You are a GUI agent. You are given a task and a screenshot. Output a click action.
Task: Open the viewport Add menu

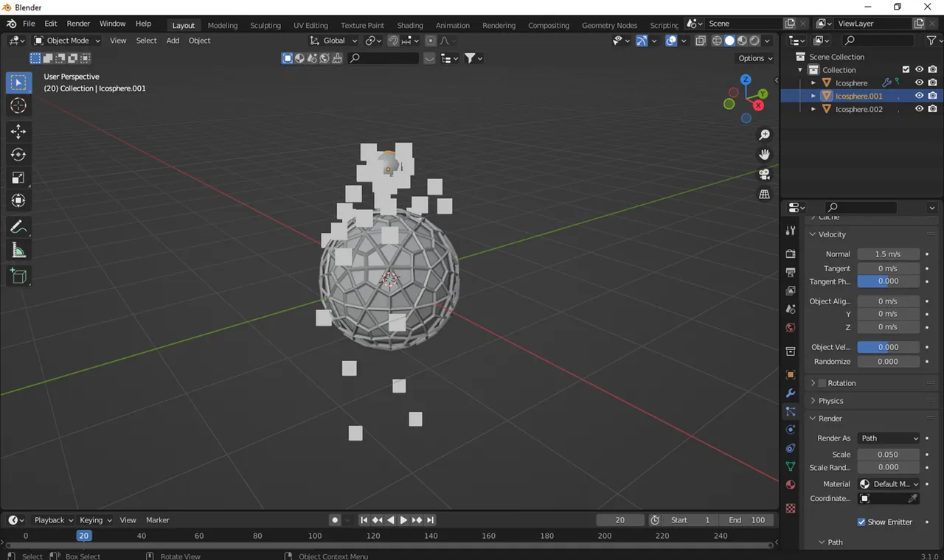pos(173,41)
